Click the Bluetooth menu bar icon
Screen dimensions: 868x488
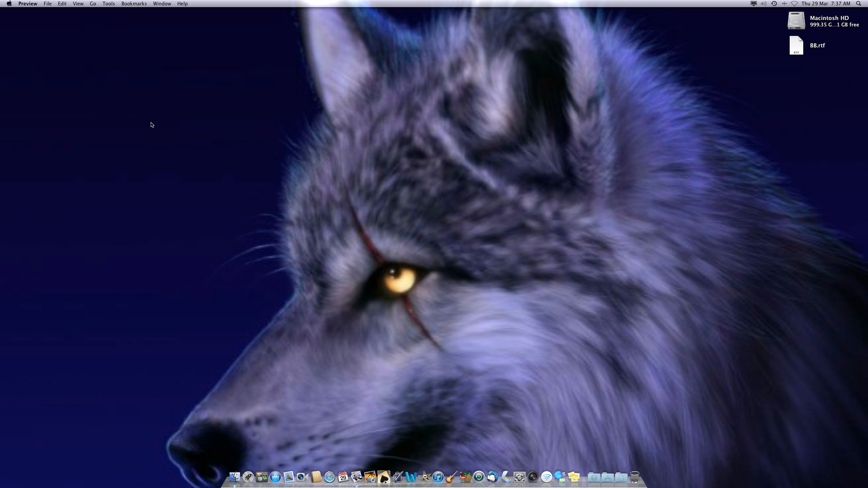pos(784,4)
